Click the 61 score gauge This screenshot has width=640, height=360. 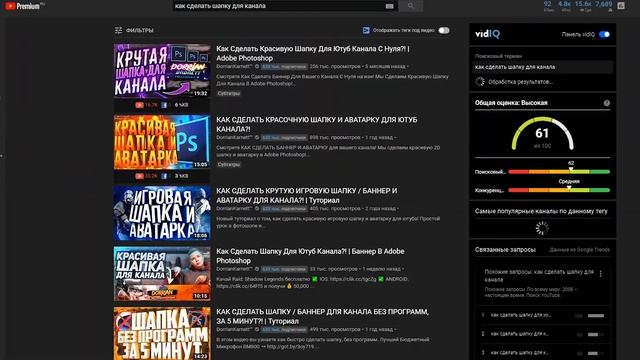tap(542, 133)
